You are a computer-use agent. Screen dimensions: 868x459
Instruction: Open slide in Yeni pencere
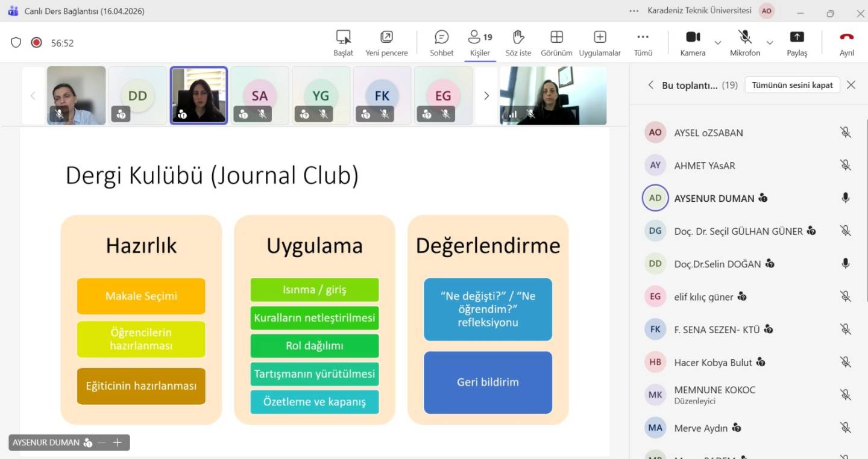[386, 38]
